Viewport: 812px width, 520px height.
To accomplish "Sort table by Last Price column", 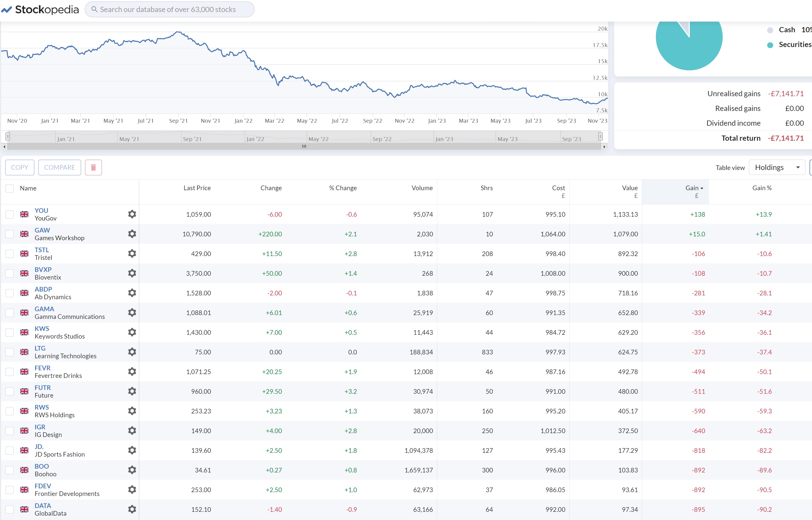I will point(197,188).
